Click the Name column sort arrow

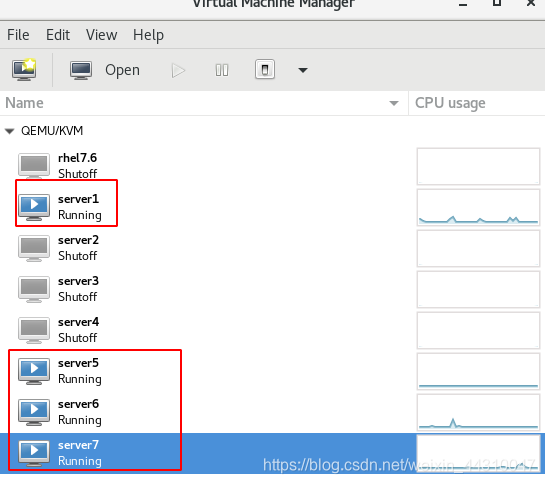[394, 103]
